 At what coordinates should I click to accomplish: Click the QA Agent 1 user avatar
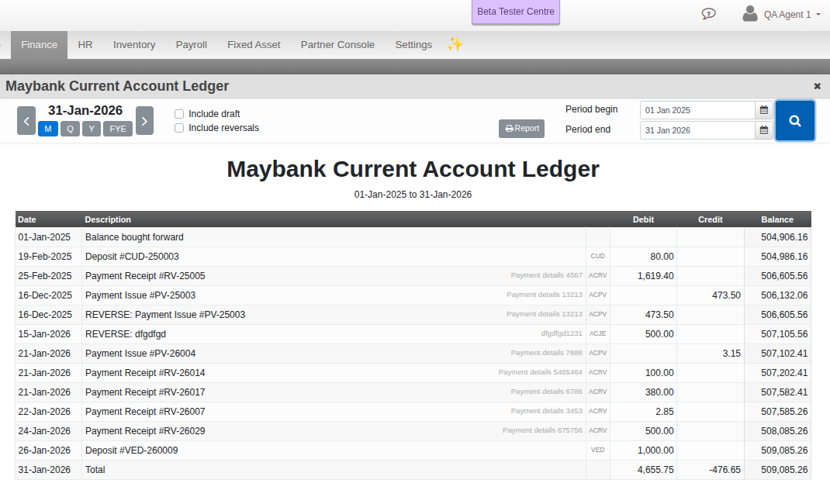[x=749, y=14]
